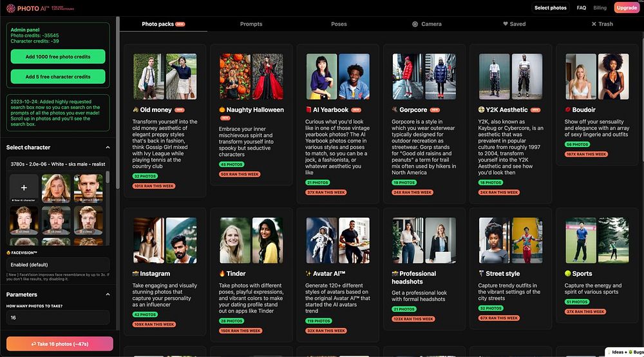Open the Tinder pack title
The height and width of the screenshot is (357, 644).
[236, 274]
